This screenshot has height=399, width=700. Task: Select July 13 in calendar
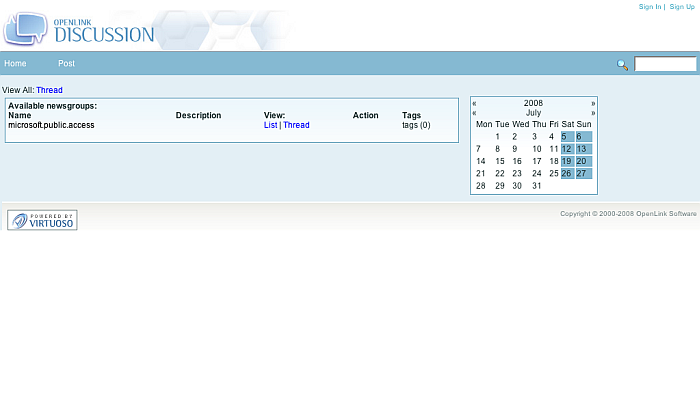pos(583,149)
